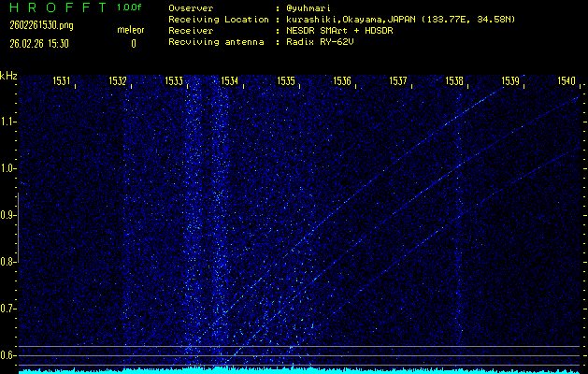Click the kHz axis unit label

click(8, 76)
